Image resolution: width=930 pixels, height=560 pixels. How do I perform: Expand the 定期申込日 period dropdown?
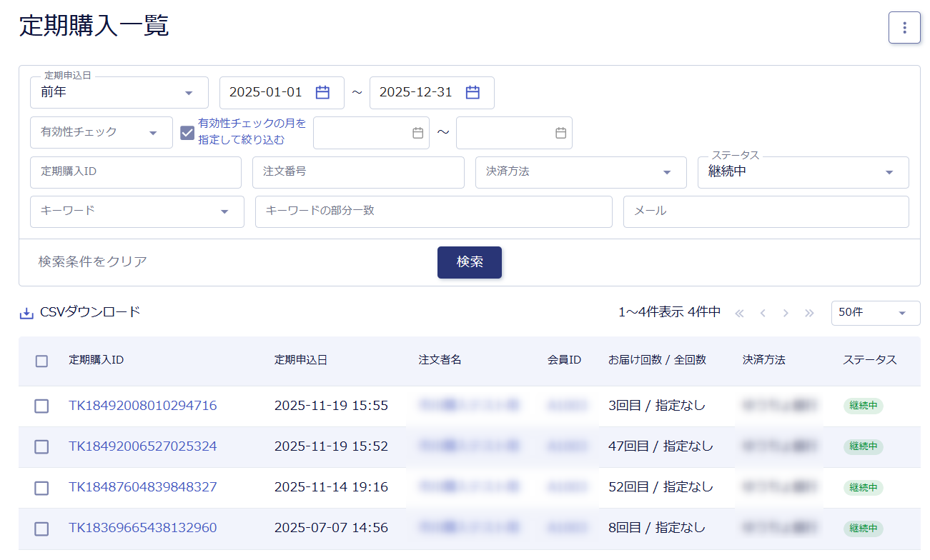coord(119,93)
